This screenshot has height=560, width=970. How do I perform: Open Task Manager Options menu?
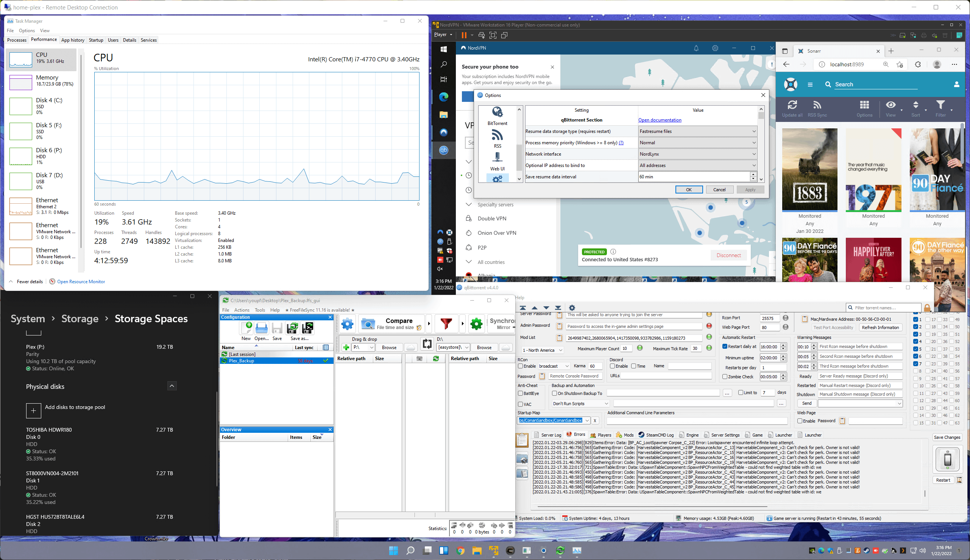(x=27, y=31)
